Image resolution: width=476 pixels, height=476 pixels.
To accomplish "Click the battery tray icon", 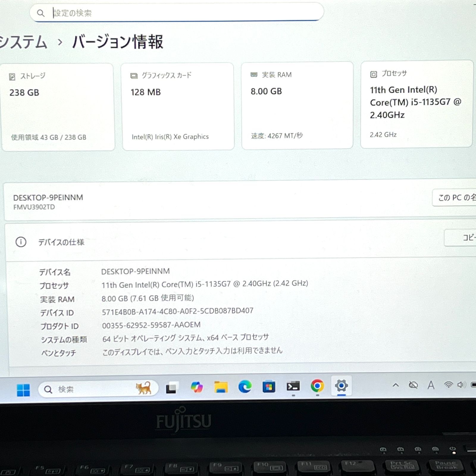I will click(473, 385).
